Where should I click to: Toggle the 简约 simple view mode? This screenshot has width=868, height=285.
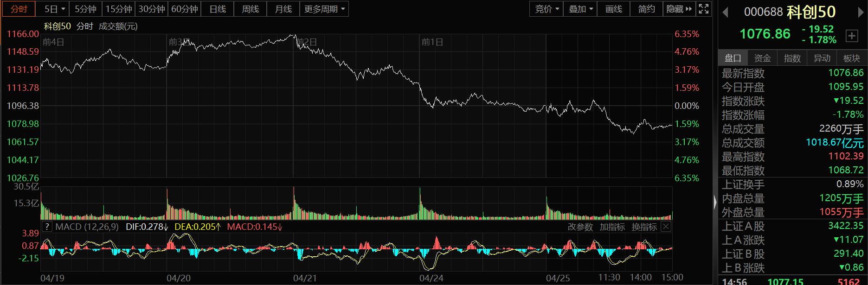point(646,9)
